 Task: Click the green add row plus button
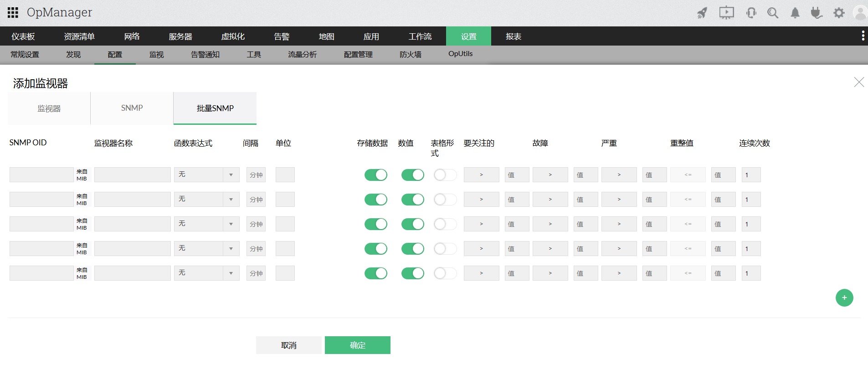[x=844, y=298]
